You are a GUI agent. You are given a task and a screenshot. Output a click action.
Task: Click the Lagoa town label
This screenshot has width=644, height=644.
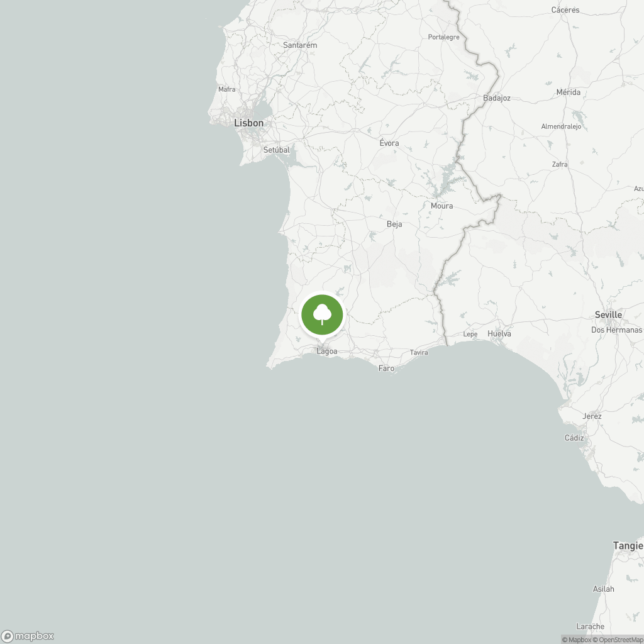coord(327,352)
